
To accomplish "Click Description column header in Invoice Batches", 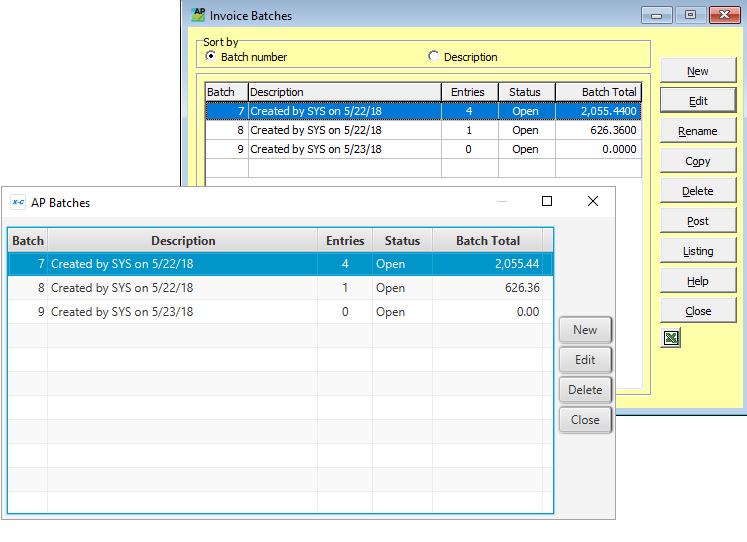I will pyautogui.click(x=345, y=92).
